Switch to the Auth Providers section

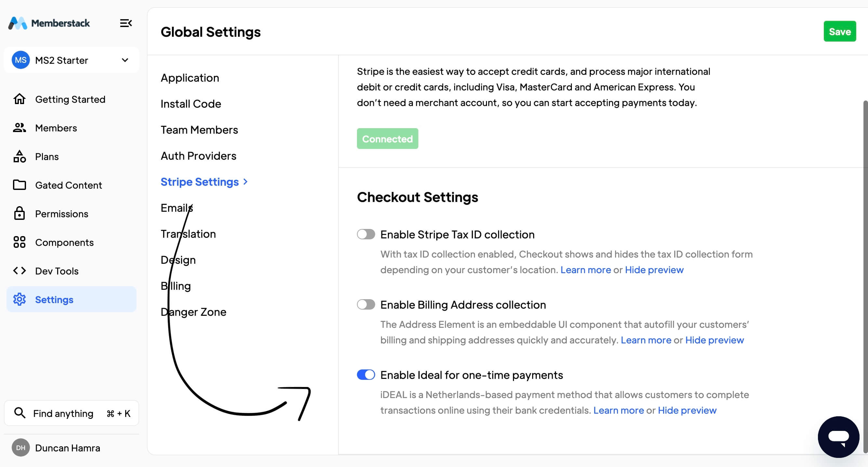point(198,156)
